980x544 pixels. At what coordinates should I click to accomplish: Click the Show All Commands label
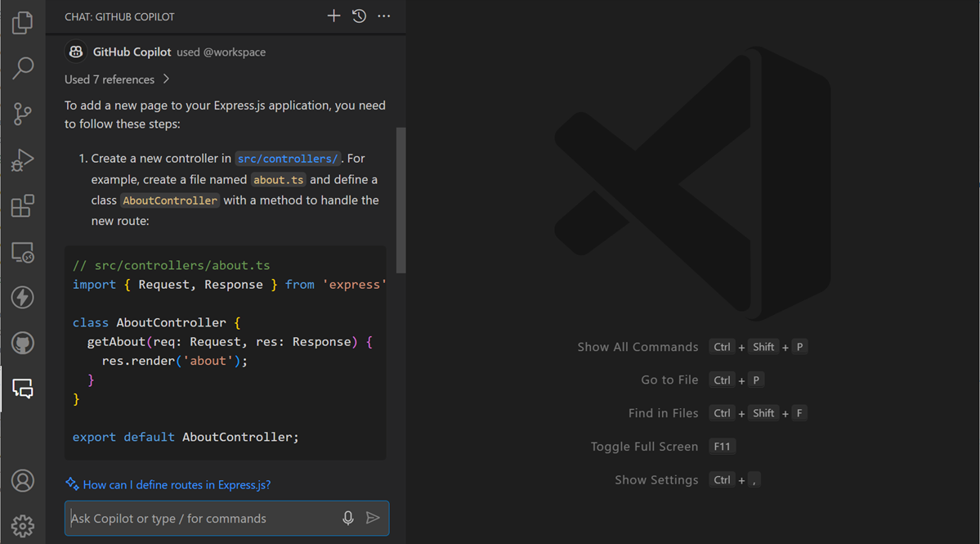coord(638,347)
